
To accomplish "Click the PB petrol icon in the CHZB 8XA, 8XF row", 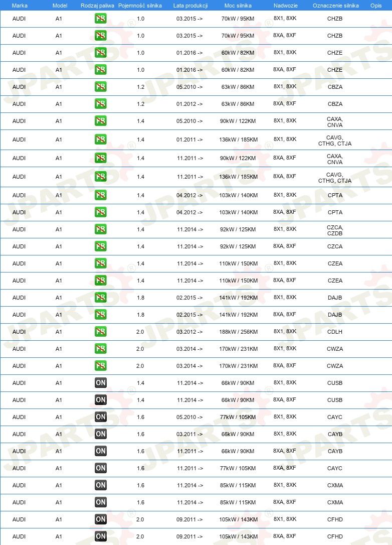I will point(101,36).
